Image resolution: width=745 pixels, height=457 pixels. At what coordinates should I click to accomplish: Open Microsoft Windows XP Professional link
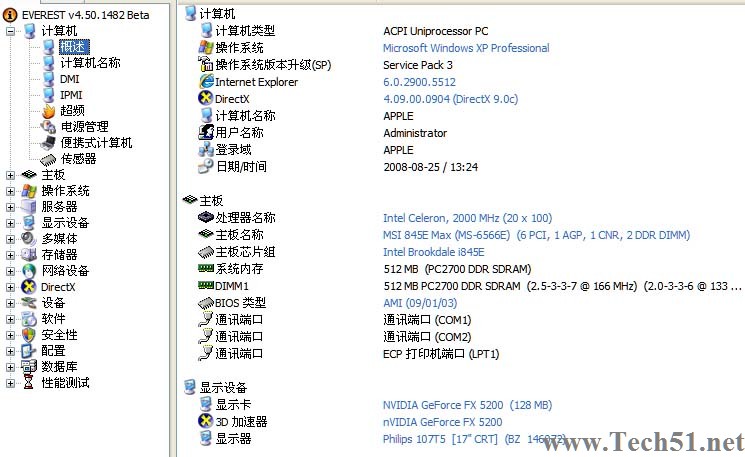(x=466, y=48)
